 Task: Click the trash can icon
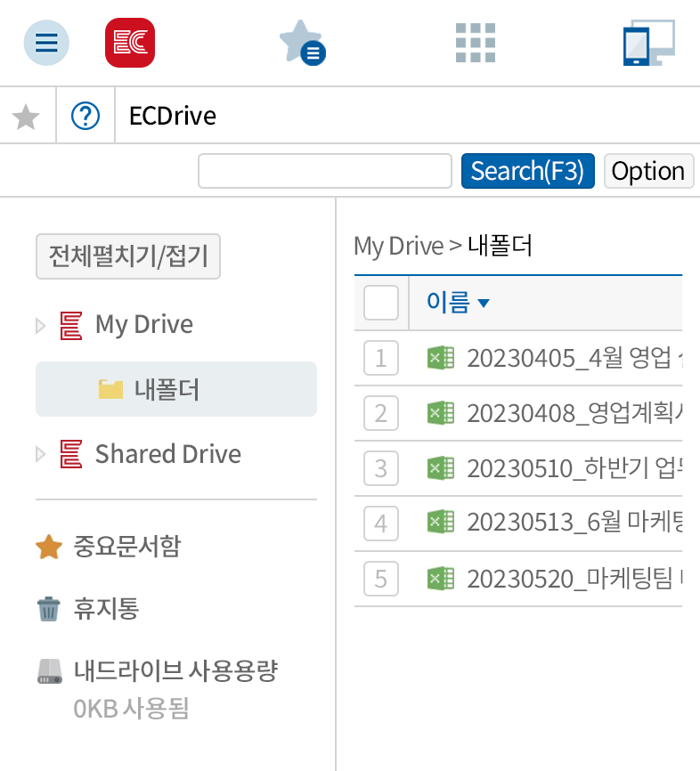[49, 609]
